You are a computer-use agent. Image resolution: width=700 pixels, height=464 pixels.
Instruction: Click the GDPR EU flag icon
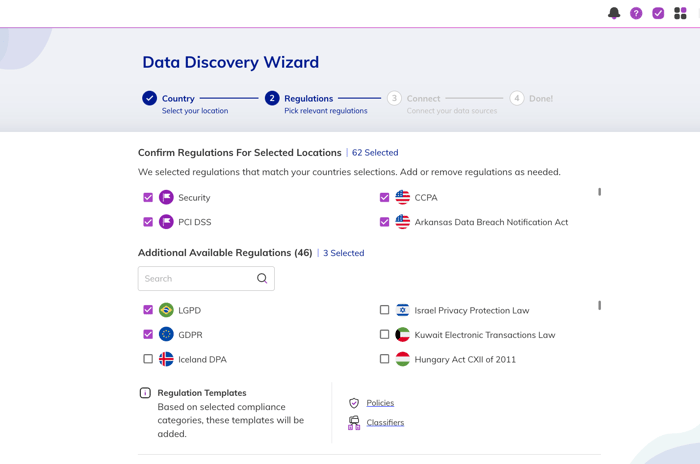pos(166,334)
